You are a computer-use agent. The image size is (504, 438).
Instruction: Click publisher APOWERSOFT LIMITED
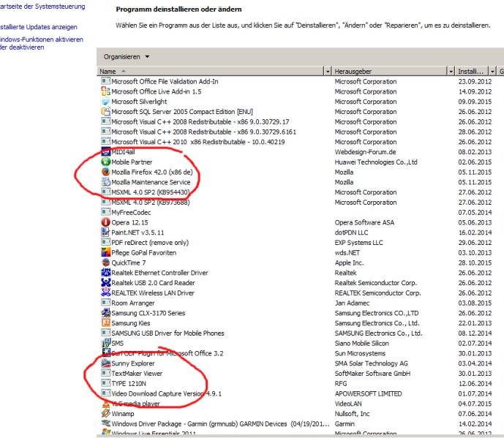[368, 393]
